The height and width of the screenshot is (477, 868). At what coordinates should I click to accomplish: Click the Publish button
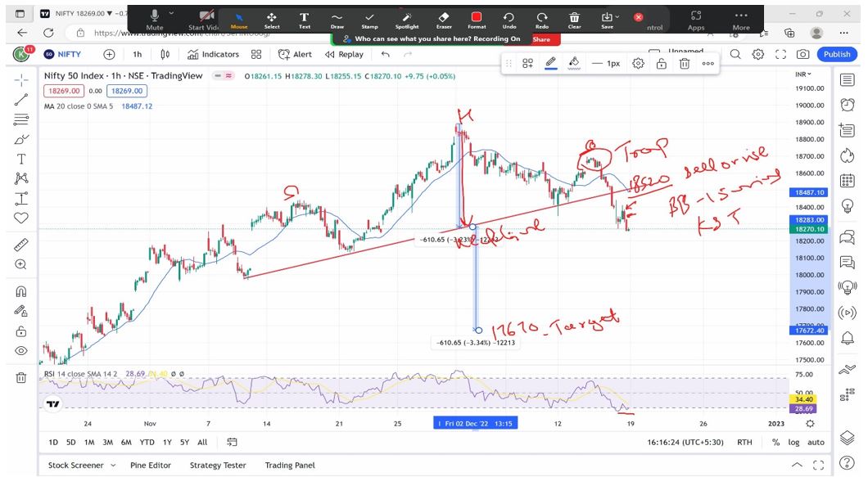coord(837,54)
